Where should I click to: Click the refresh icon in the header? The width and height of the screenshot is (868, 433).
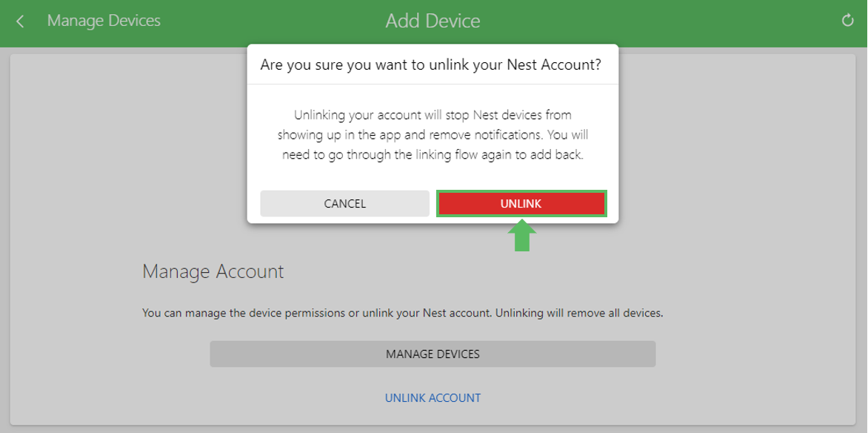pyautogui.click(x=847, y=21)
